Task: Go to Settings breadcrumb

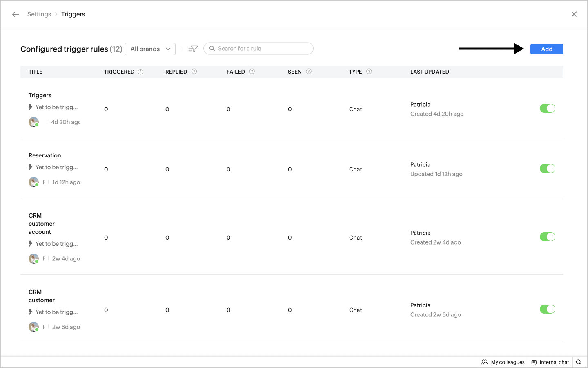Action: coord(39,14)
